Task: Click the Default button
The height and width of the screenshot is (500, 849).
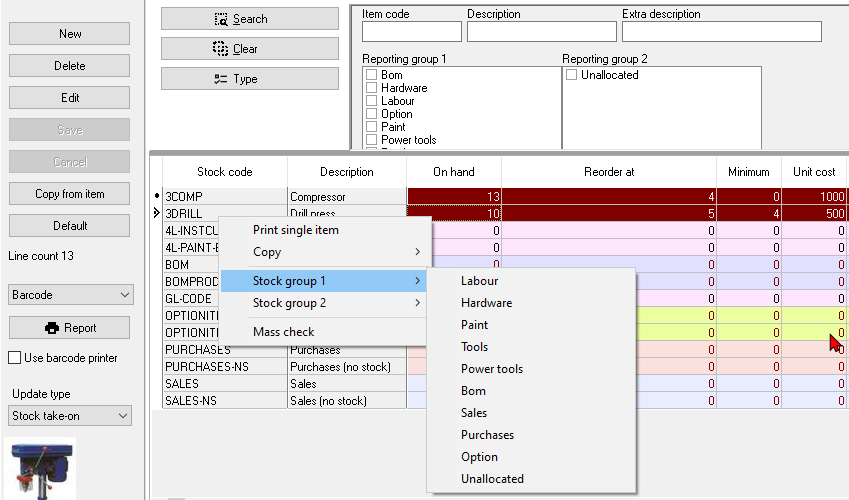Action: tap(69, 226)
